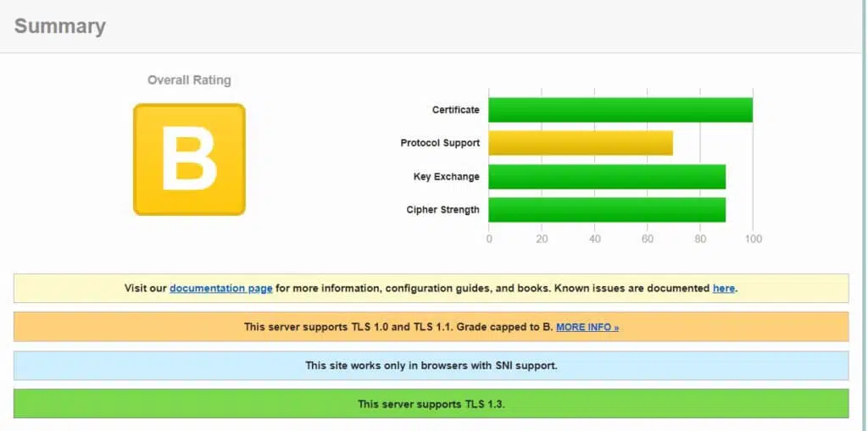Click the green Certificate score bar
The height and width of the screenshot is (431, 868).
coord(620,110)
